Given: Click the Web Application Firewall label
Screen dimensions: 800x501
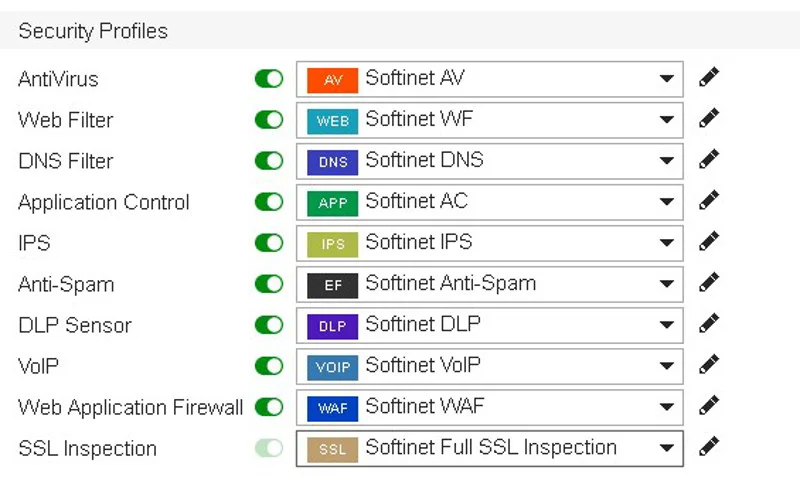Looking at the screenshot, I should tap(131, 408).
